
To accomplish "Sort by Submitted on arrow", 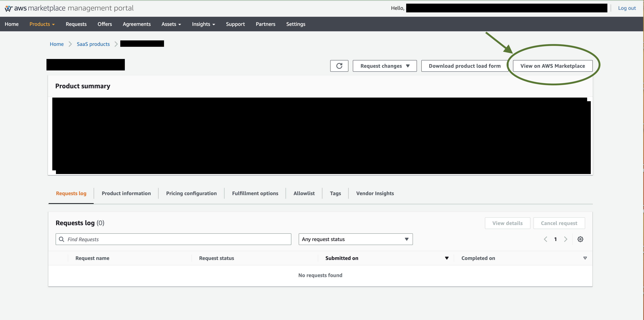I will click(x=446, y=258).
